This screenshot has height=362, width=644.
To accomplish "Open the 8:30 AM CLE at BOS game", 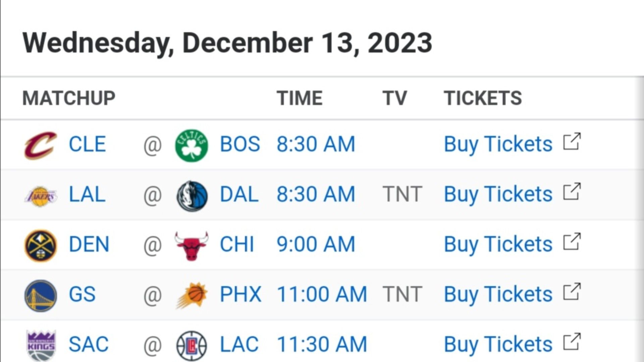I will tap(316, 144).
